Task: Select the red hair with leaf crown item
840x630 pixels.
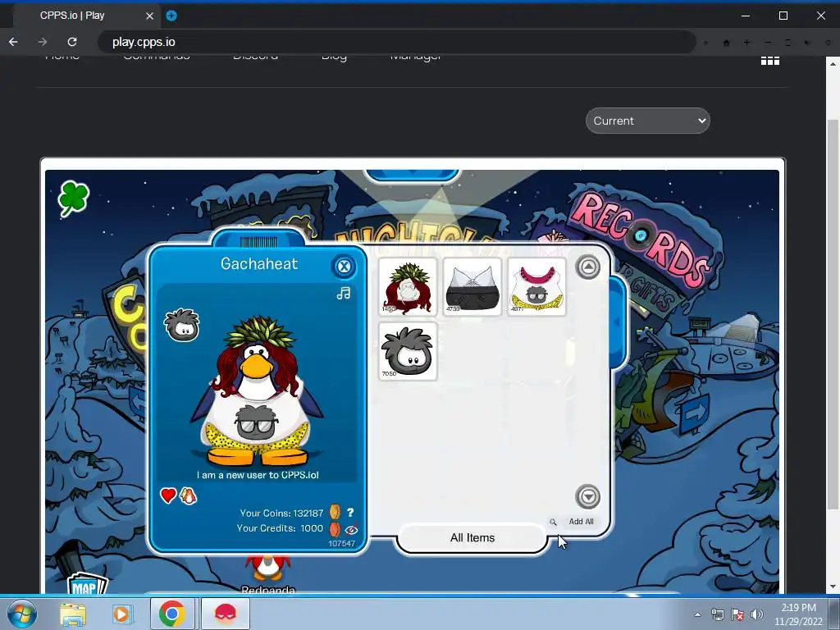Action: (408, 288)
